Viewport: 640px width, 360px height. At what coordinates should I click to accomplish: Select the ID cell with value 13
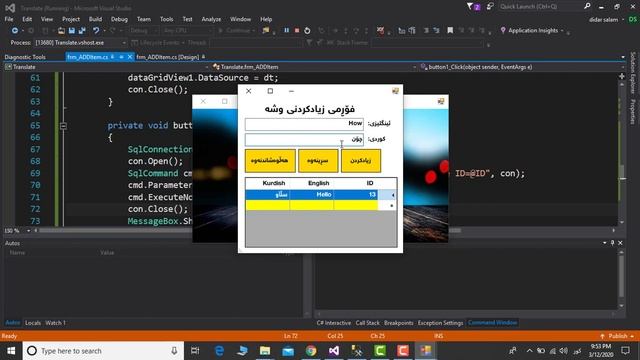[356, 195]
